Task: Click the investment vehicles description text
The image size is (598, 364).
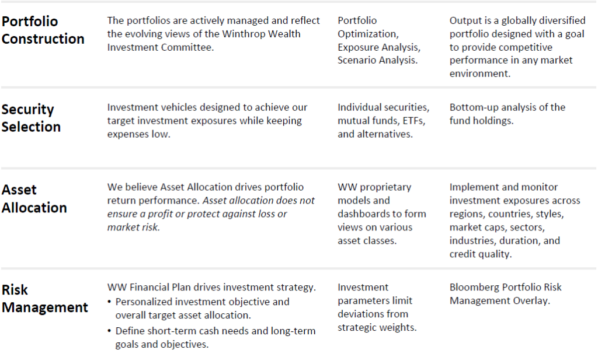Action: coord(207,121)
